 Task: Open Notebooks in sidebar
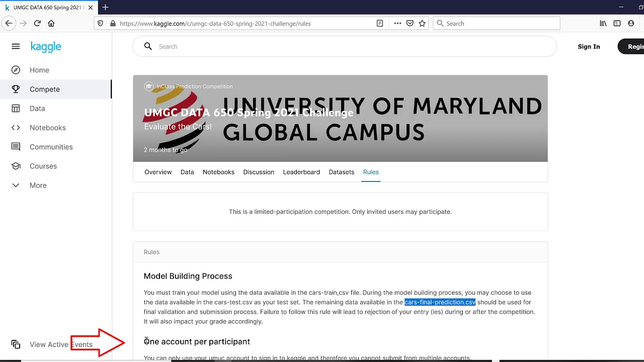[x=48, y=128]
